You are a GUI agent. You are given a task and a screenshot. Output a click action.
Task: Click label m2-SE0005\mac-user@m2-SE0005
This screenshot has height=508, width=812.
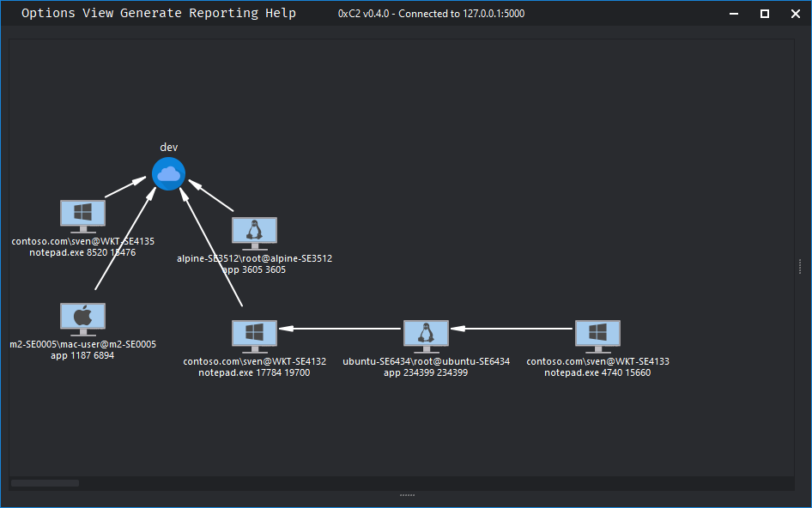click(83, 344)
